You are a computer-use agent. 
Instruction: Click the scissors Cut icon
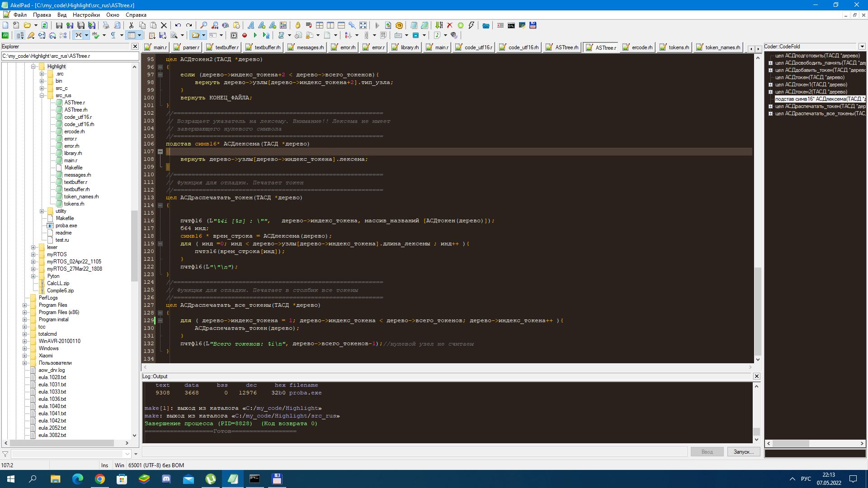click(x=131, y=26)
